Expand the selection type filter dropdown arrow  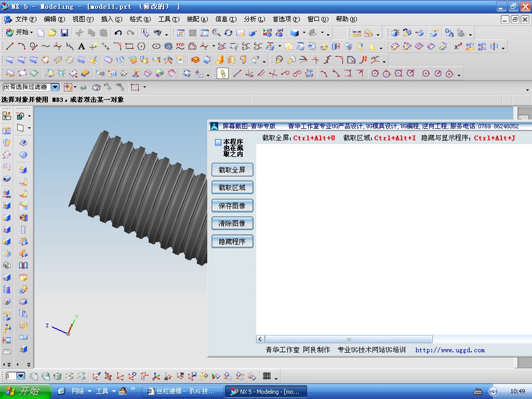pyautogui.click(x=75, y=87)
